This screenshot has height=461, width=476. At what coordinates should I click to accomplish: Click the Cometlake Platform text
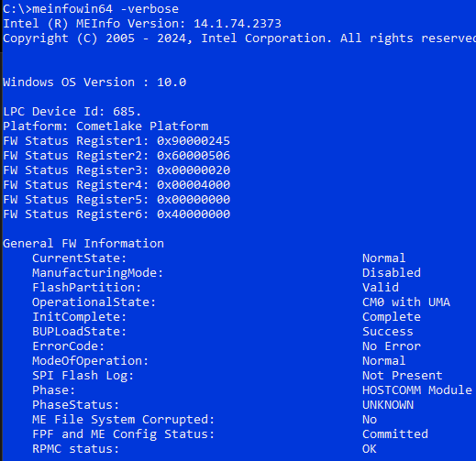click(x=142, y=126)
